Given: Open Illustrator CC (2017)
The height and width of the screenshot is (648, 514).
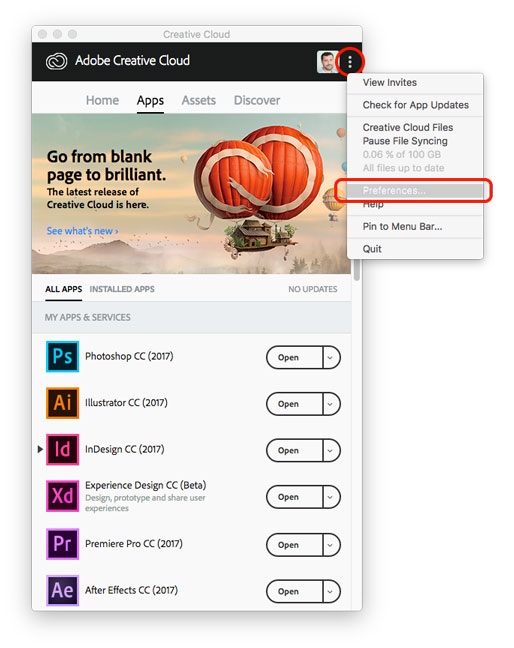Looking at the screenshot, I should tap(294, 404).
